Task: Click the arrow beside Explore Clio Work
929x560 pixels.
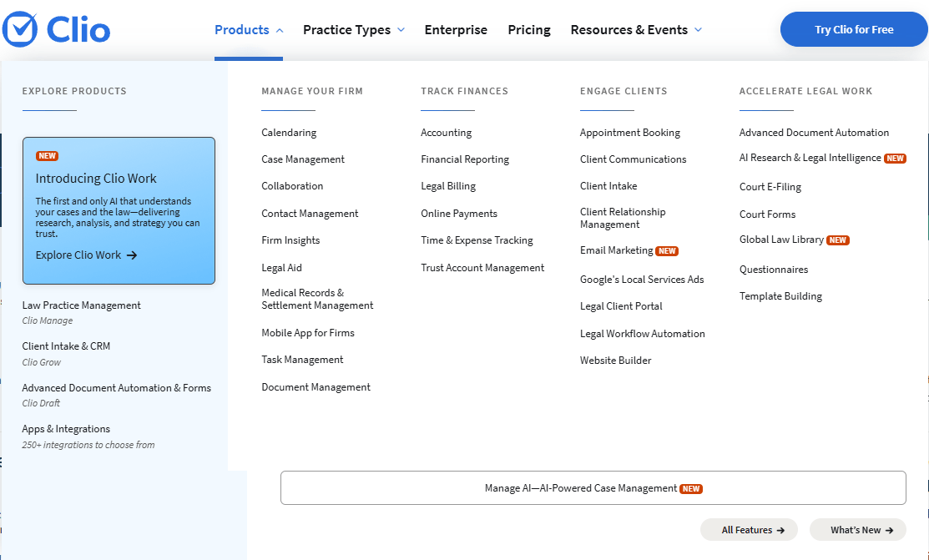Action: [x=132, y=255]
